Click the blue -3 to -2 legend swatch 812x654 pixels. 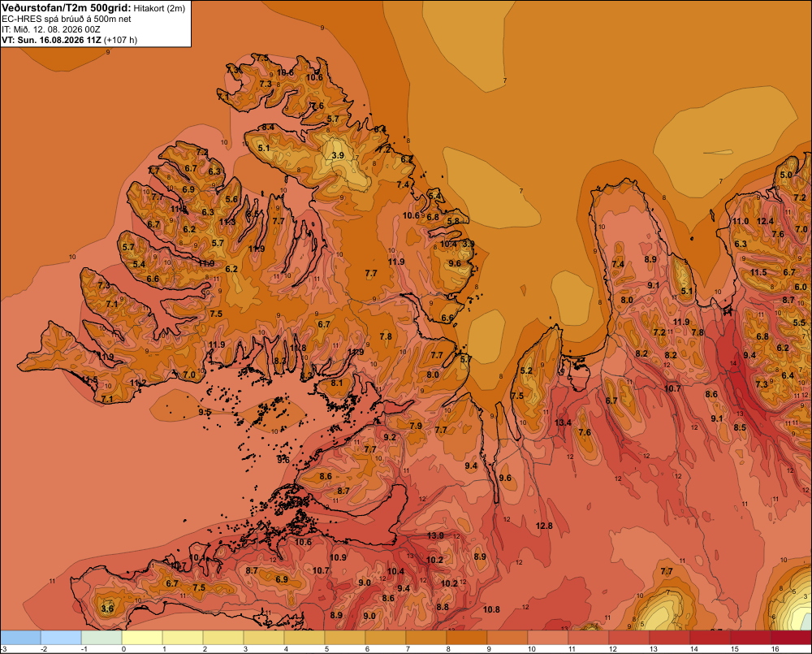(21, 638)
